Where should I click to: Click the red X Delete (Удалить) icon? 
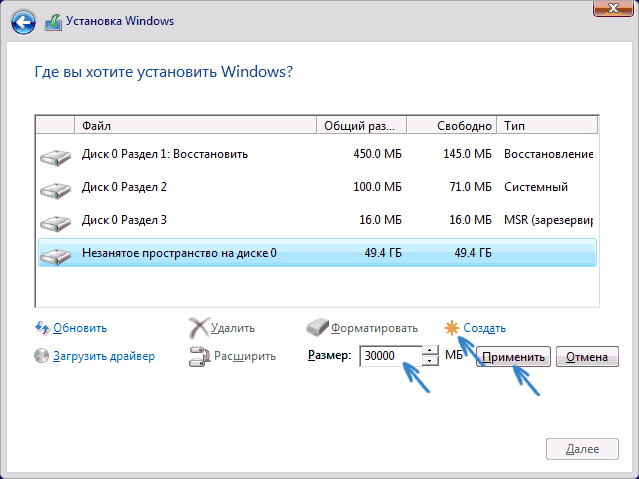[x=199, y=328]
